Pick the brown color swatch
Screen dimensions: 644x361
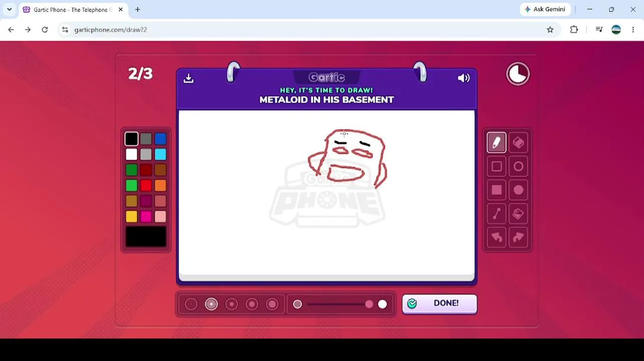tap(160, 170)
